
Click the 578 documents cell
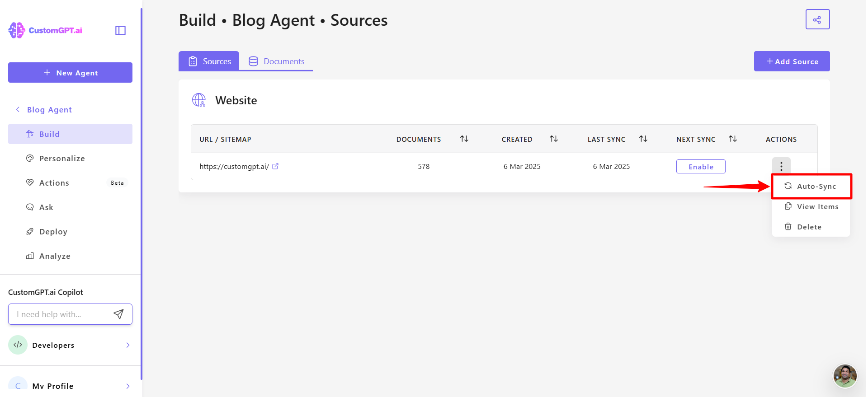(x=424, y=166)
